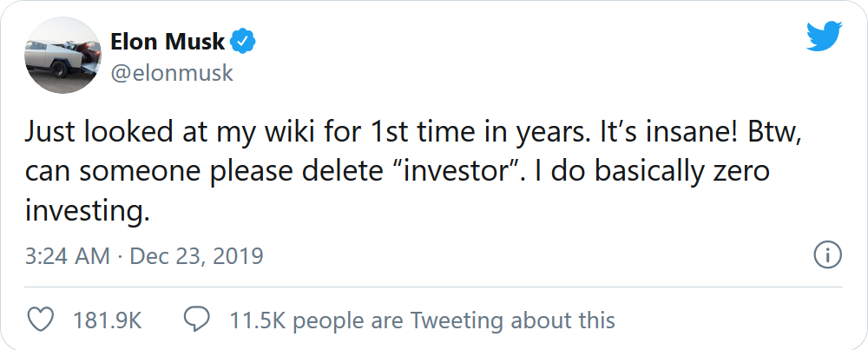Open the tweet info icon
This screenshot has height=350, width=868.
(x=827, y=255)
